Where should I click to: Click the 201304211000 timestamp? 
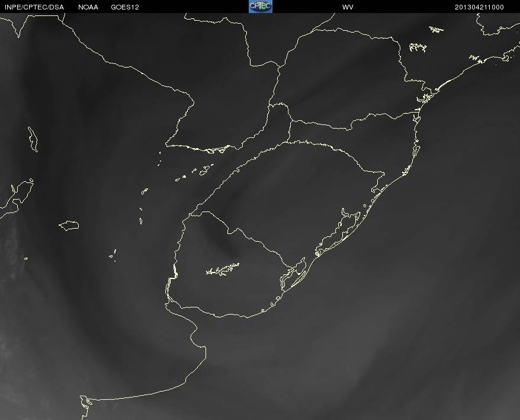(479, 7)
